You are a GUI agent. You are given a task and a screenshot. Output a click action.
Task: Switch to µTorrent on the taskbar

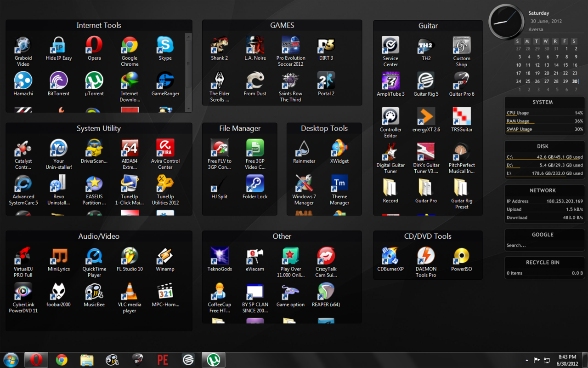coord(213,360)
